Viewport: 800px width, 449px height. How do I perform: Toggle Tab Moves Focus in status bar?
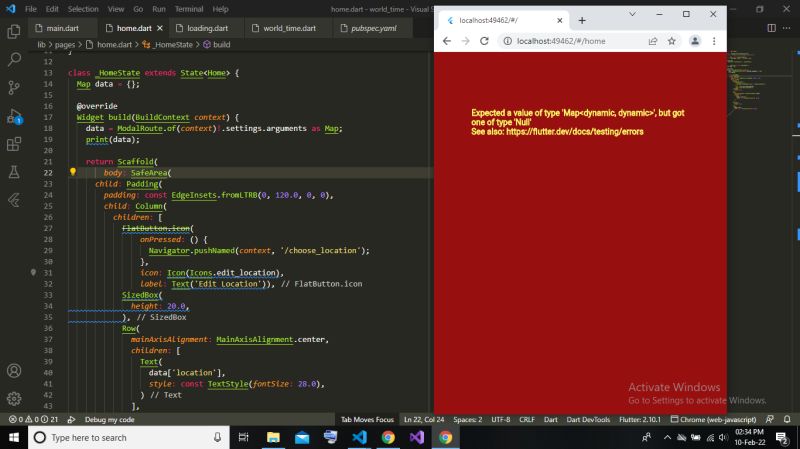pos(367,419)
